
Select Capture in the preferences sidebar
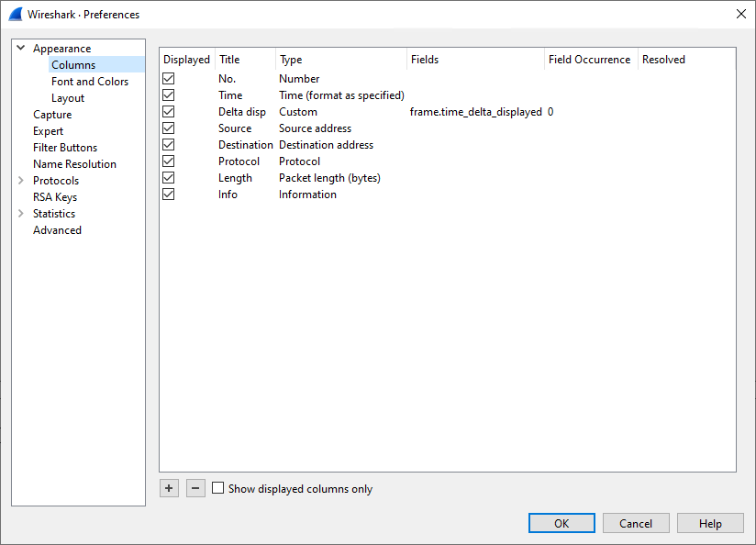pyautogui.click(x=52, y=114)
